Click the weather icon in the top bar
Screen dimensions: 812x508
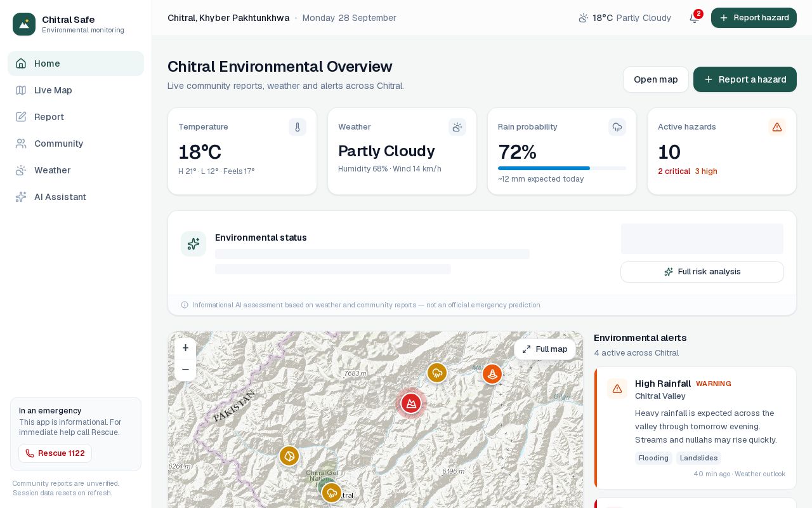pos(584,18)
